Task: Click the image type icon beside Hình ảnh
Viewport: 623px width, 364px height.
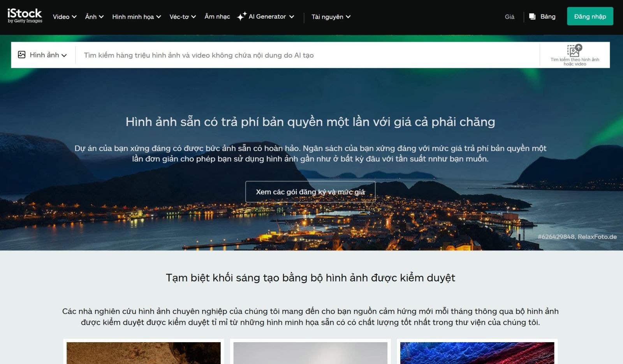Action: click(x=22, y=55)
